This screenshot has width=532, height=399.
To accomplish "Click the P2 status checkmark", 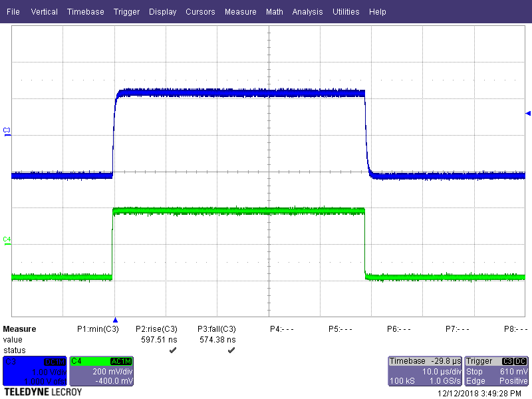I will pyautogui.click(x=173, y=350).
